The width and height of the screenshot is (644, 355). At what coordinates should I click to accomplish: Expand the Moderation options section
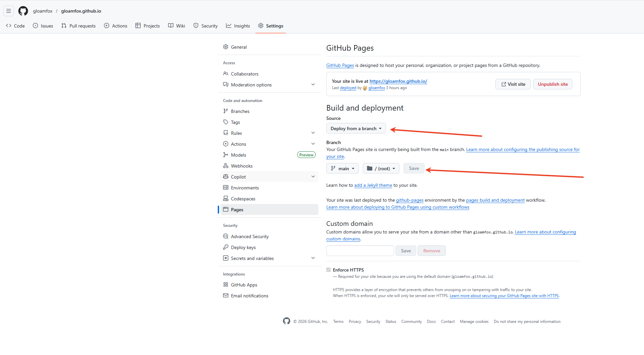click(313, 85)
